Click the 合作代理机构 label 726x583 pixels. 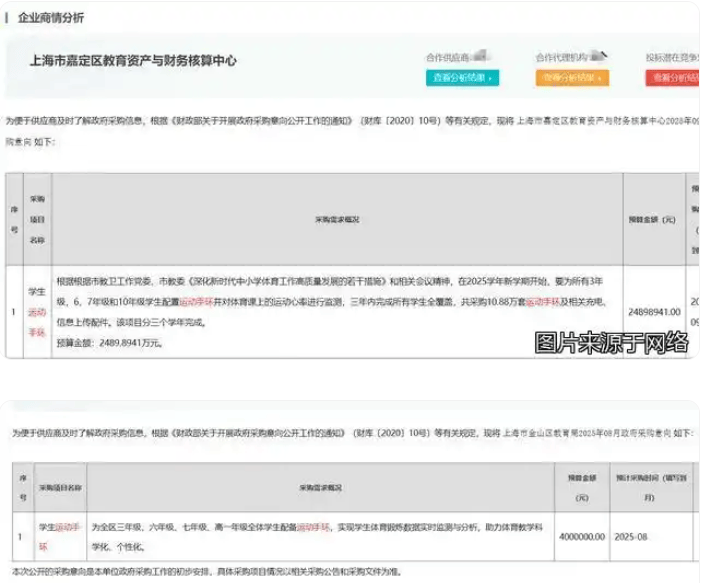562,57
